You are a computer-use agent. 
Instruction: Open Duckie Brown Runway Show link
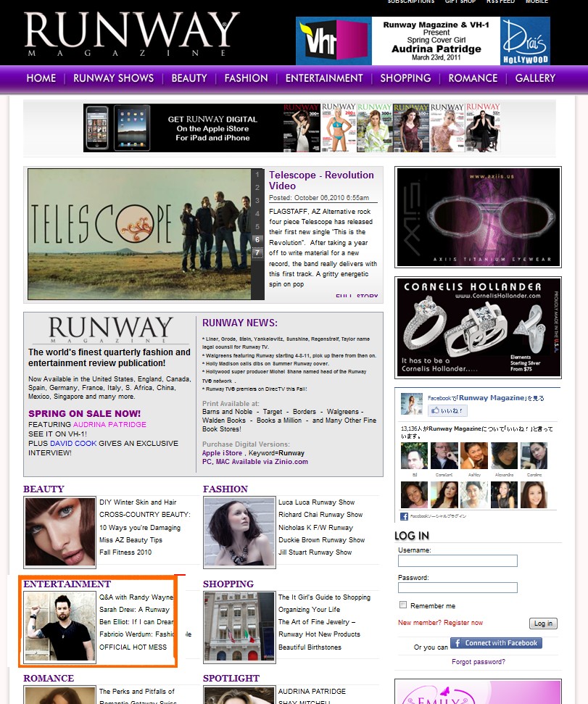pyautogui.click(x=322, y=539)
